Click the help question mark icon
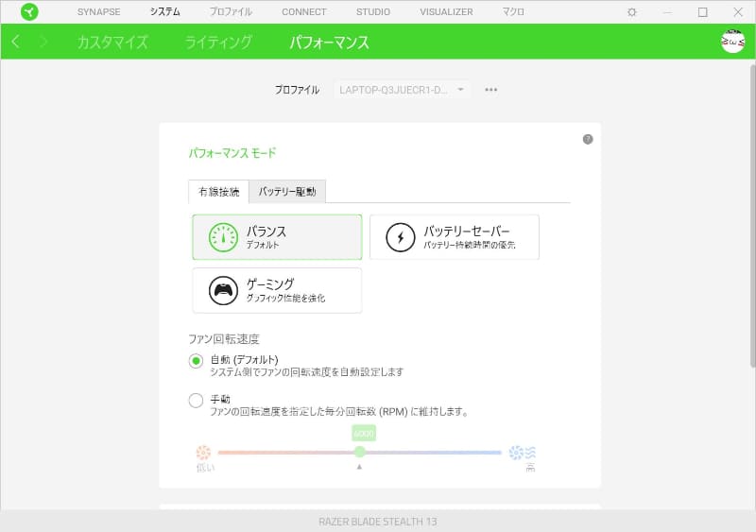 coord(588,140)
